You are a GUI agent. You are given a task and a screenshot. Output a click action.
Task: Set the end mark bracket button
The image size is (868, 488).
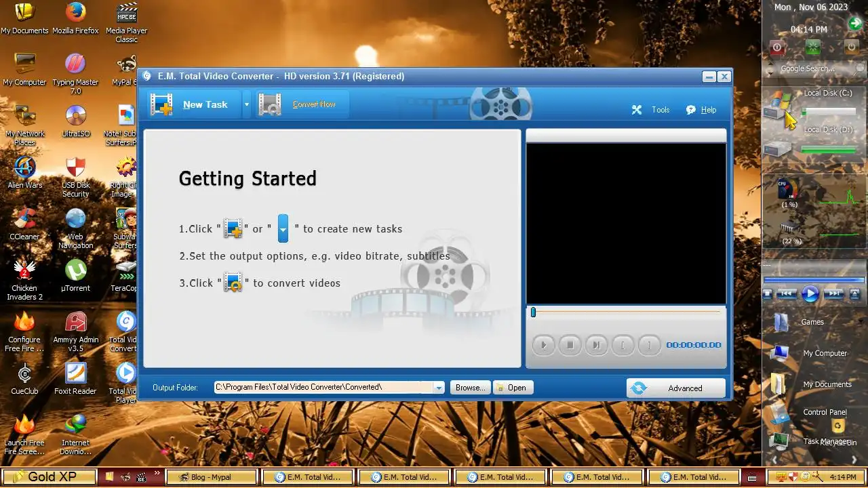(x=649, y=345)
